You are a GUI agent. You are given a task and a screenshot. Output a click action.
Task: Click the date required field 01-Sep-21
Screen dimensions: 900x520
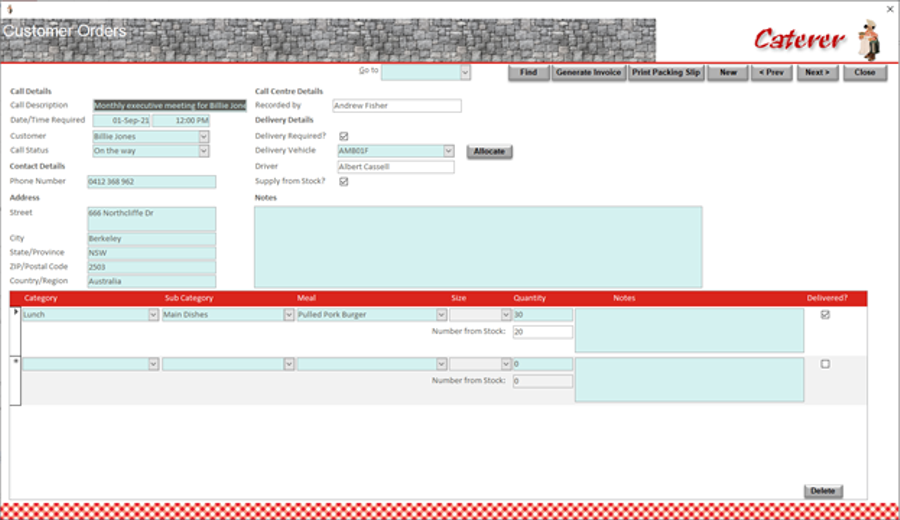(122, 121)
